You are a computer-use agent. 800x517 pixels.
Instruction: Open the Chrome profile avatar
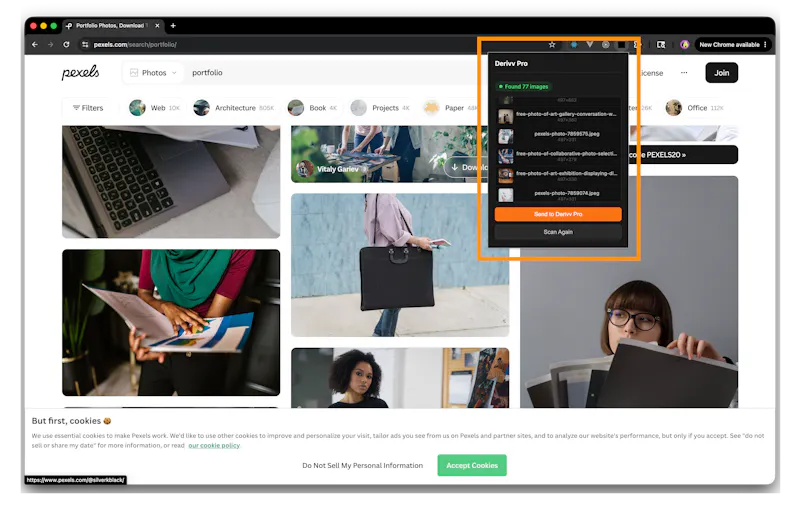[x=685, y=44]
